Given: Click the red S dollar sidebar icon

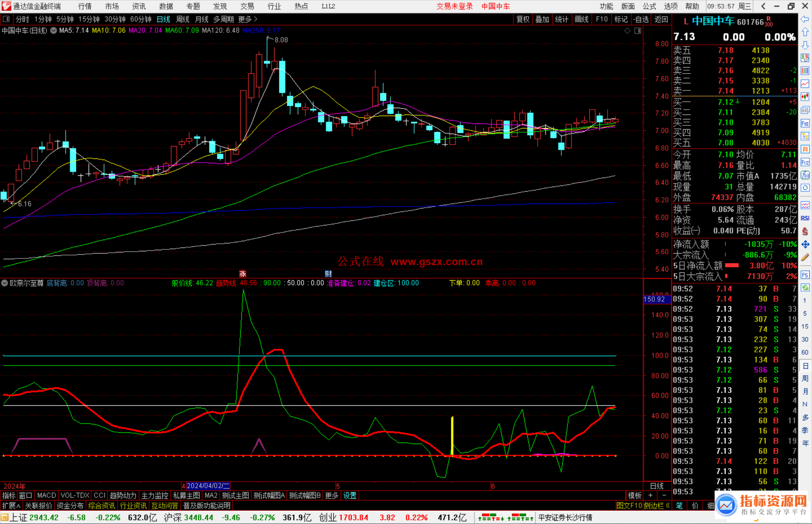Looking at the screenshot, I should (805, 231).
